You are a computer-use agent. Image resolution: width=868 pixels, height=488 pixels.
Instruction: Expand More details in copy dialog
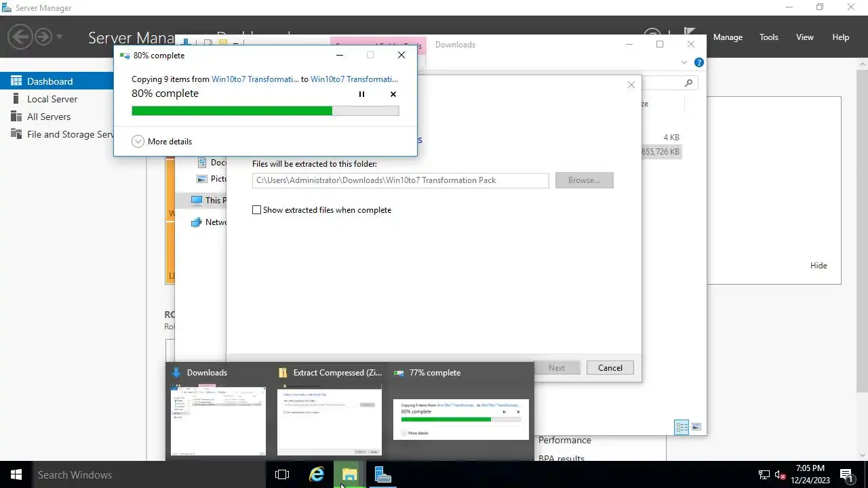coord(162,142)
